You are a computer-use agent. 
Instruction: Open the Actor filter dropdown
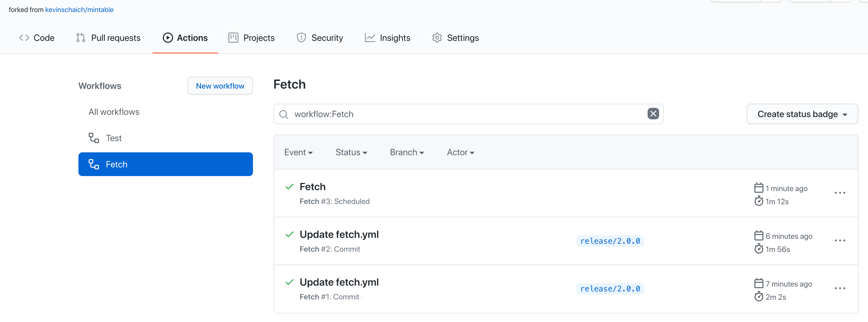tap(460, 152)
